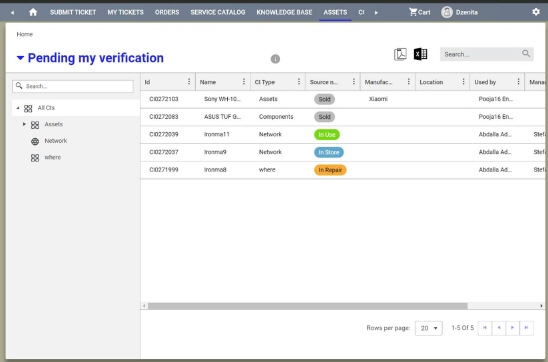Click the CI0272037 id cell

(164, 152)
